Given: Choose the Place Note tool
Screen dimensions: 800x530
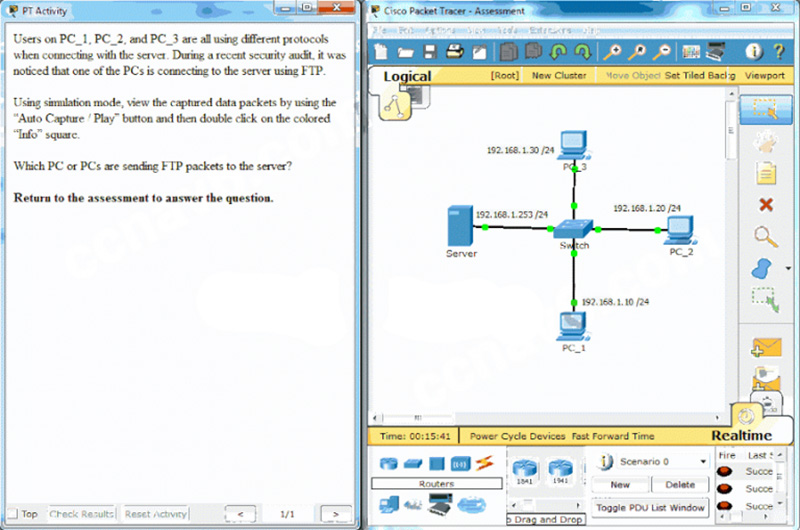Looking at the screenshot, I should pos(765,173).
